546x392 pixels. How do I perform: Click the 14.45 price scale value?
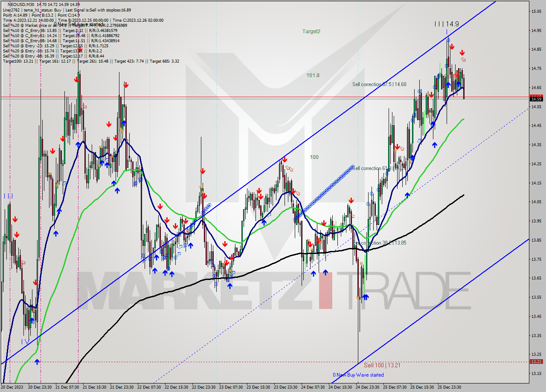click(x=536, y=125)
